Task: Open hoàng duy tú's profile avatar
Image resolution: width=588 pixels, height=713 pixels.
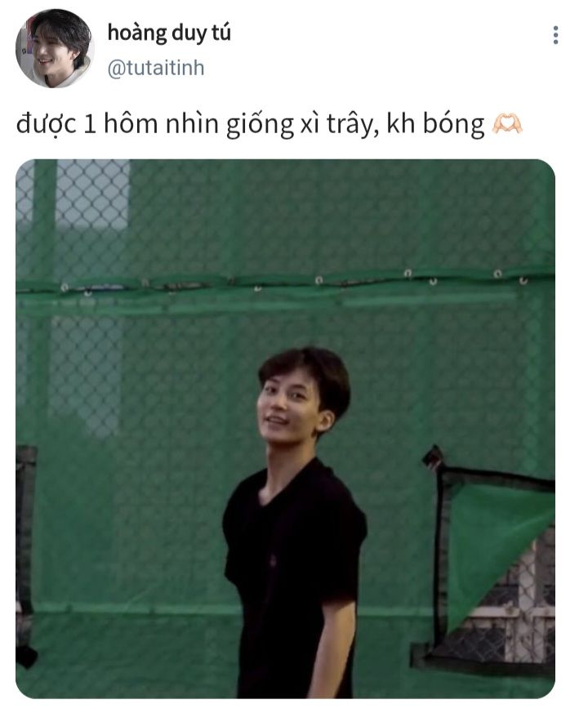Action: [55, 48]
